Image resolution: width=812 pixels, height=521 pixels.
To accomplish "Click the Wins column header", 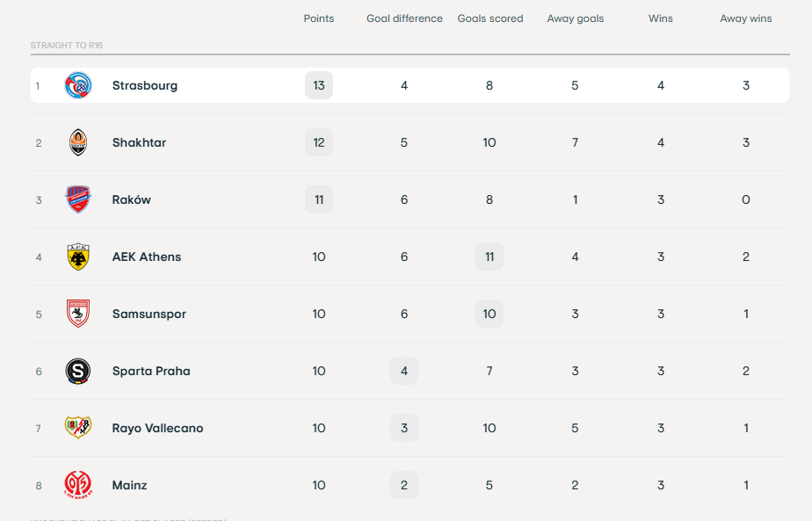I will click(661, 18).
